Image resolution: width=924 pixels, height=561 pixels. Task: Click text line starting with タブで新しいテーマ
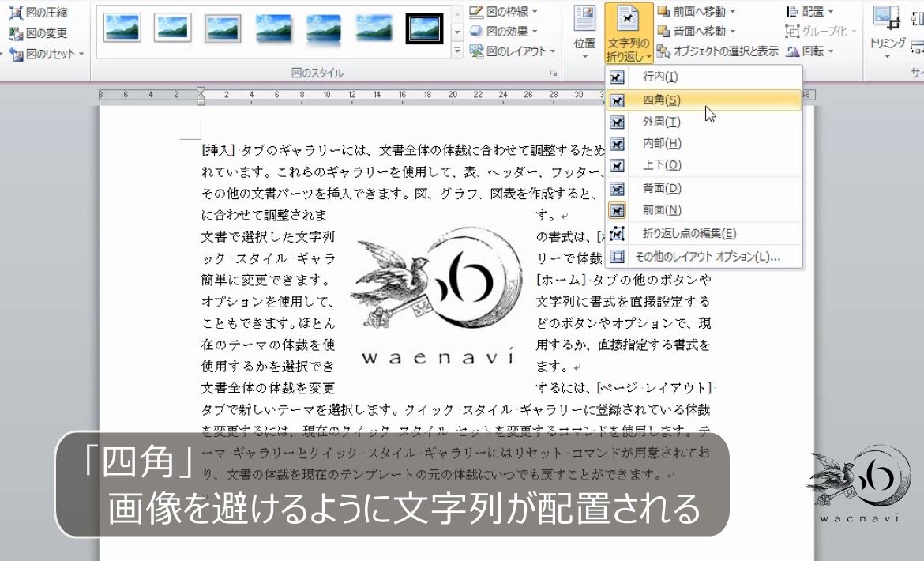(456, 409)
